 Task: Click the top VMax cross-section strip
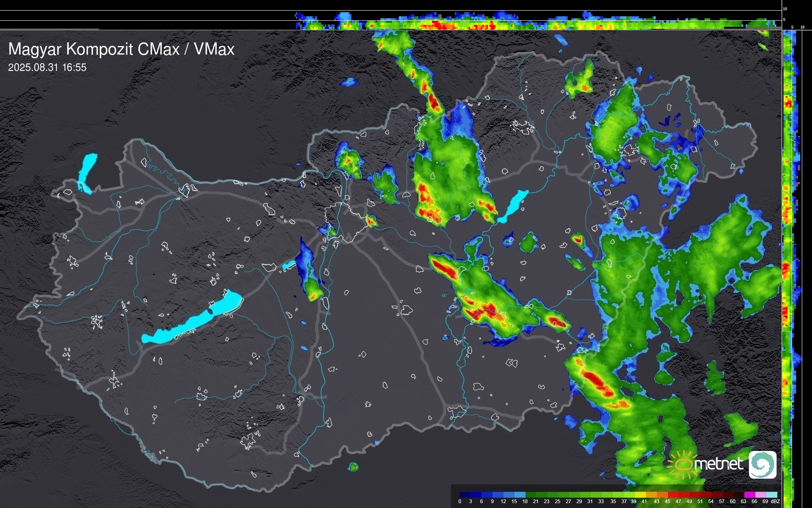529,24
